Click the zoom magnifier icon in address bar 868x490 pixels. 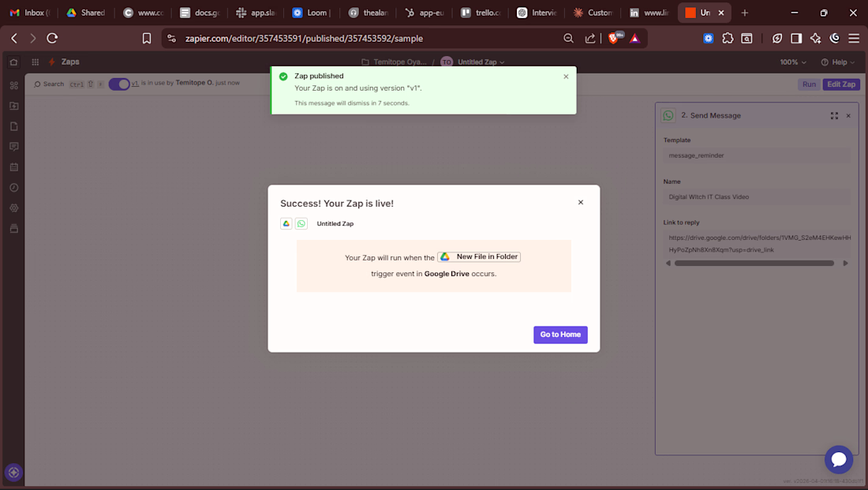[568, 38]
